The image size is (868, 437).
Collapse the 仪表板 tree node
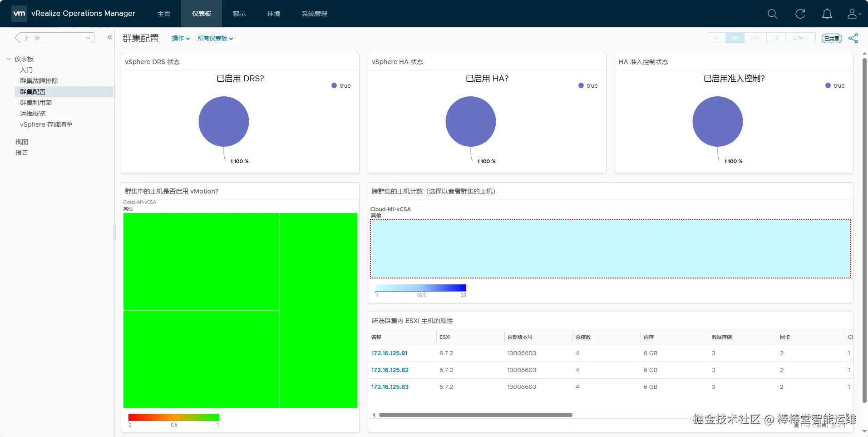tap(9, 59)
